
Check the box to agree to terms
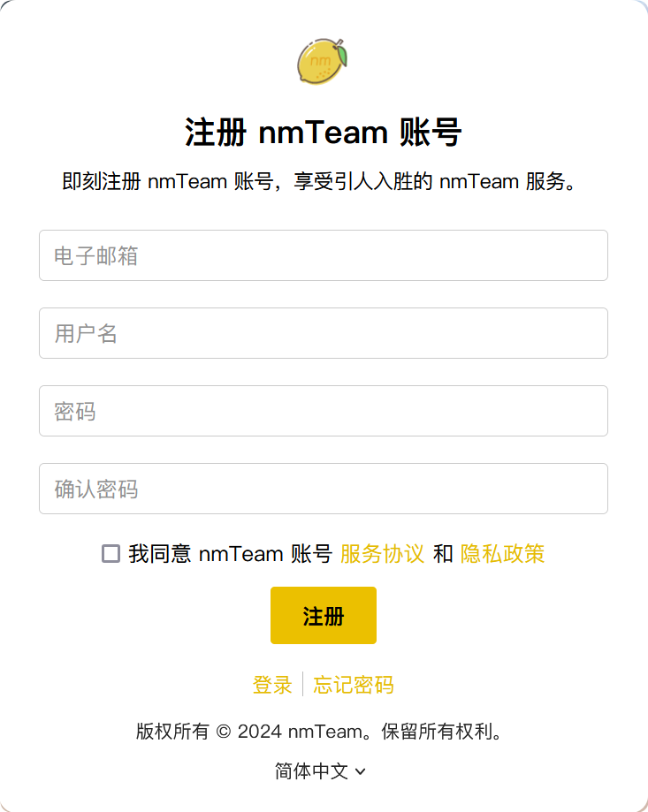click(x=111, y=554)
